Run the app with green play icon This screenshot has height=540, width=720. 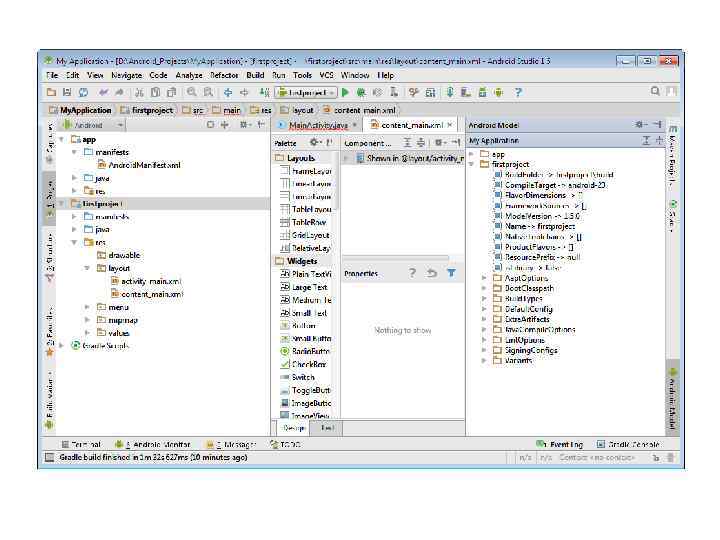point(345,93)
